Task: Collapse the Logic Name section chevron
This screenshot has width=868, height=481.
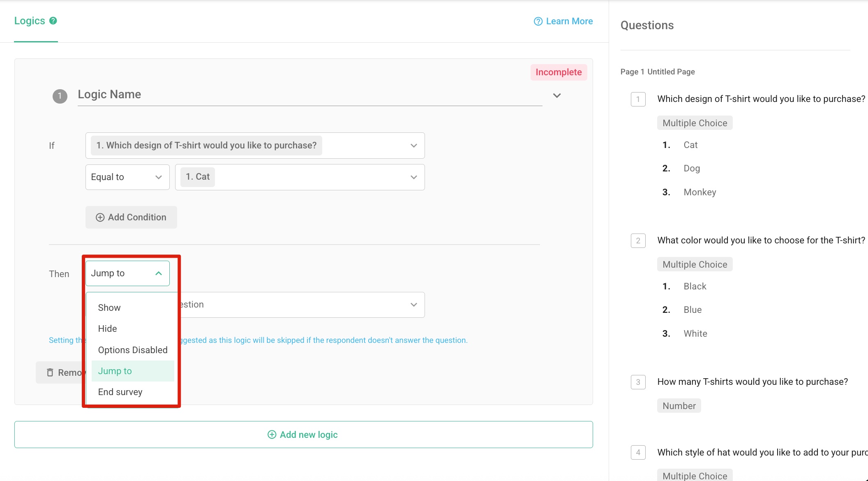Action: [557, 95]
